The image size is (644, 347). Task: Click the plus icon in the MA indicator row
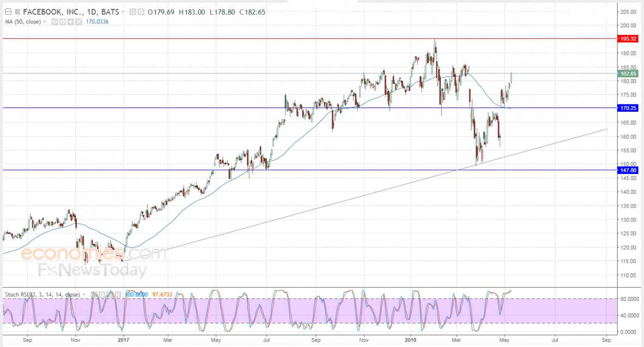click(70, 22)
